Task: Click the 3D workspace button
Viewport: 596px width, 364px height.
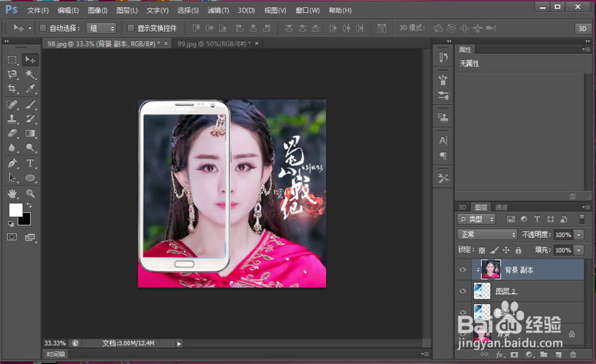Action: coord(582,29)
